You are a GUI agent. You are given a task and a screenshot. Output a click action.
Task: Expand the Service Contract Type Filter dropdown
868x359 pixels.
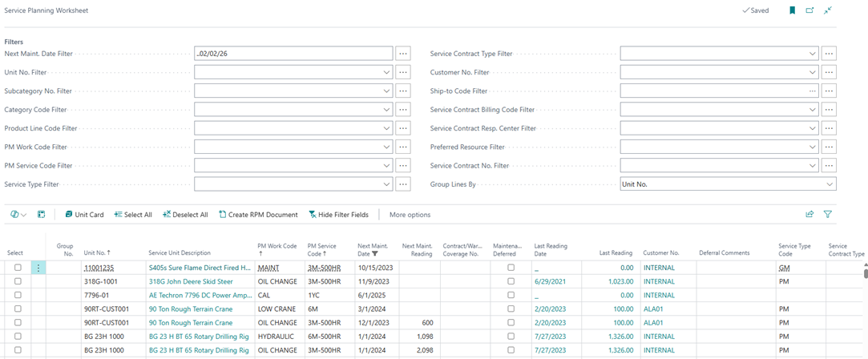pos(812,53)
